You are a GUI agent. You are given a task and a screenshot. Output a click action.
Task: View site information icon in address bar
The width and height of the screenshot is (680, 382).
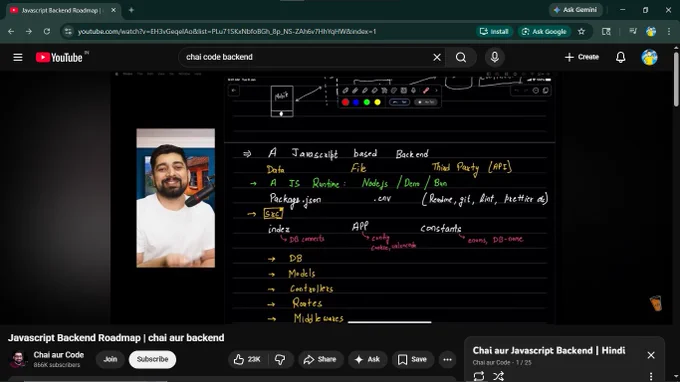point(68,31)
